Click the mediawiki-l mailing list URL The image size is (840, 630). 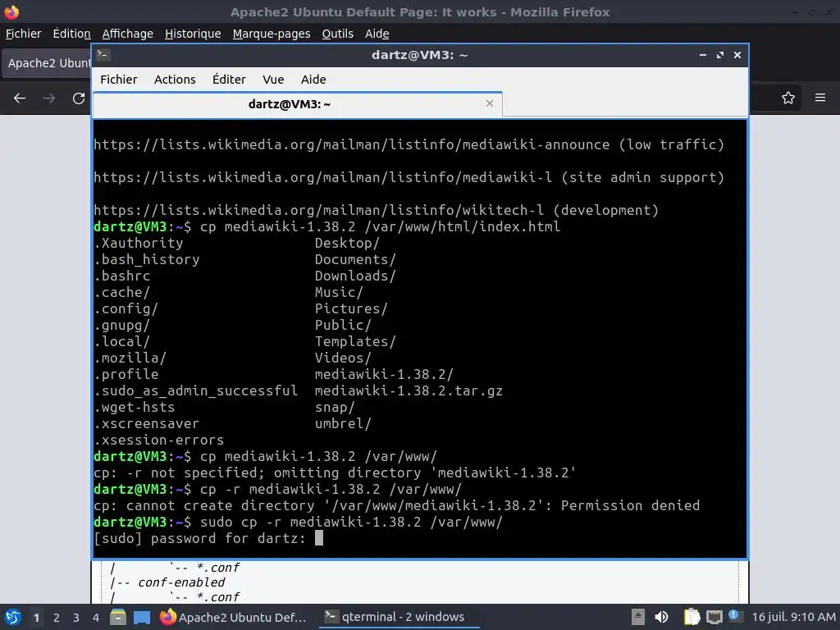pyautogui.click(x=323, y=177)
